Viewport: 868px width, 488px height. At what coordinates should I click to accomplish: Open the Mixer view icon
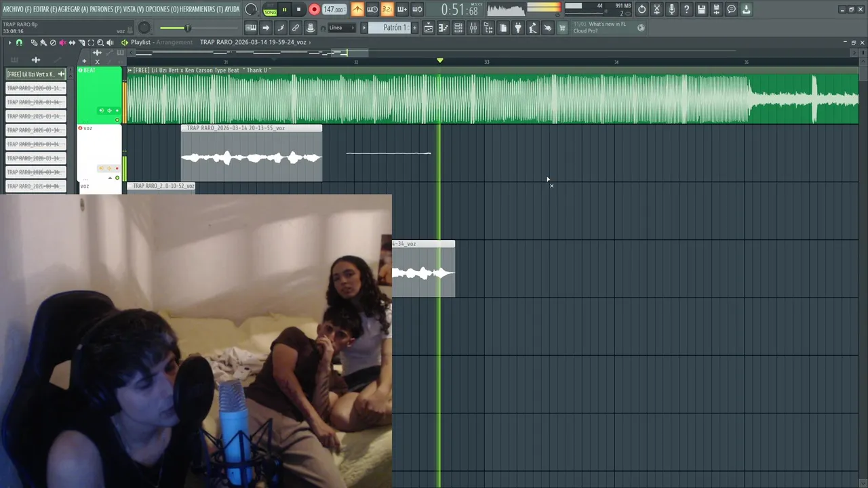[473, 28]
